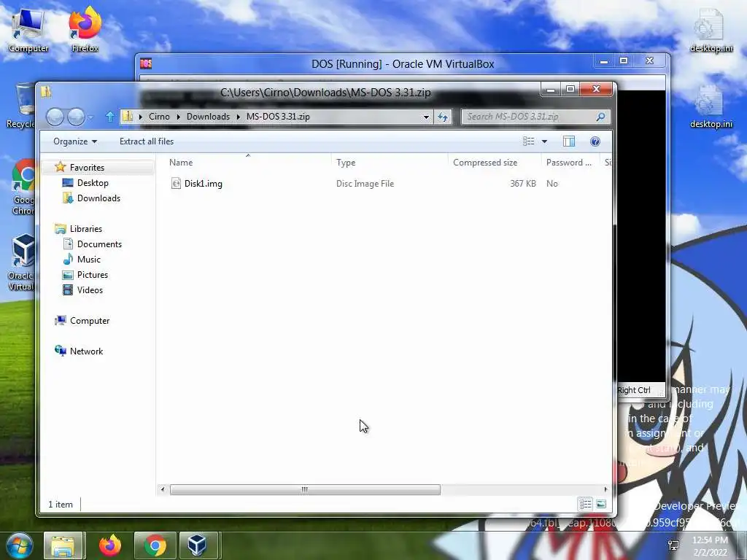The height and width of the screenshot is (560, 747).
Task: Open the recent pages dropdown arrow
Action: tap(90, 117)
